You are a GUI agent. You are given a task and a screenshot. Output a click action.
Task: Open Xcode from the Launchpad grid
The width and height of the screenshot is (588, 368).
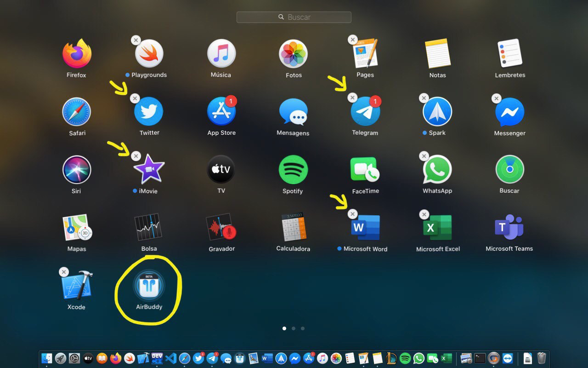(77, 285)
